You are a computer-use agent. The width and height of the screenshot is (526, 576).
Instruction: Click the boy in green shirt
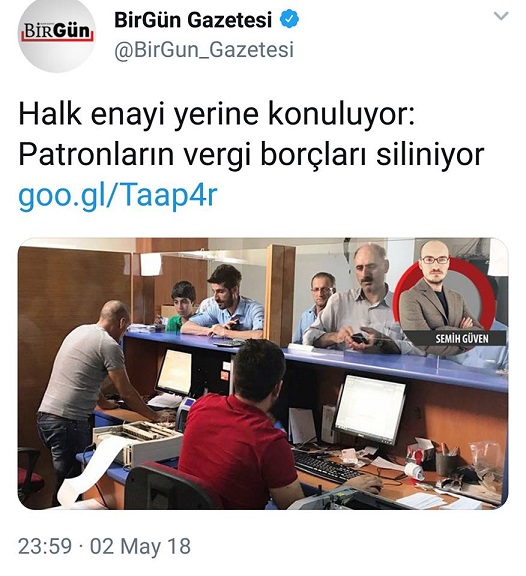tap(181, 306)
